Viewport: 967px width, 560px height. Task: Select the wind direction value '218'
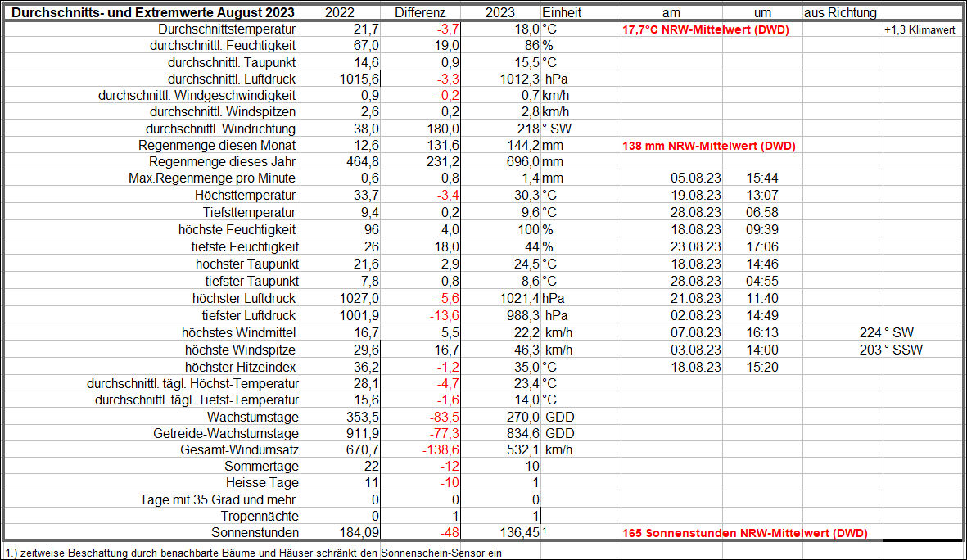[x=528, y=129]
